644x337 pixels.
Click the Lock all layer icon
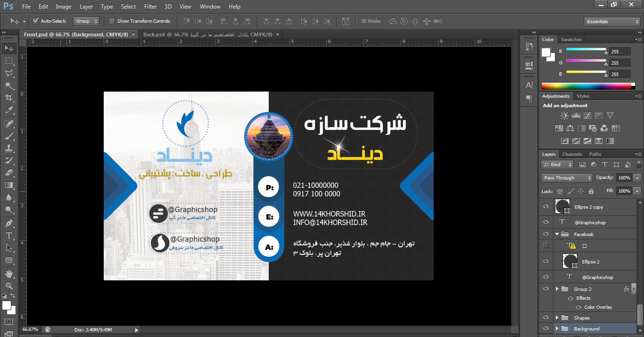(591, 191)
